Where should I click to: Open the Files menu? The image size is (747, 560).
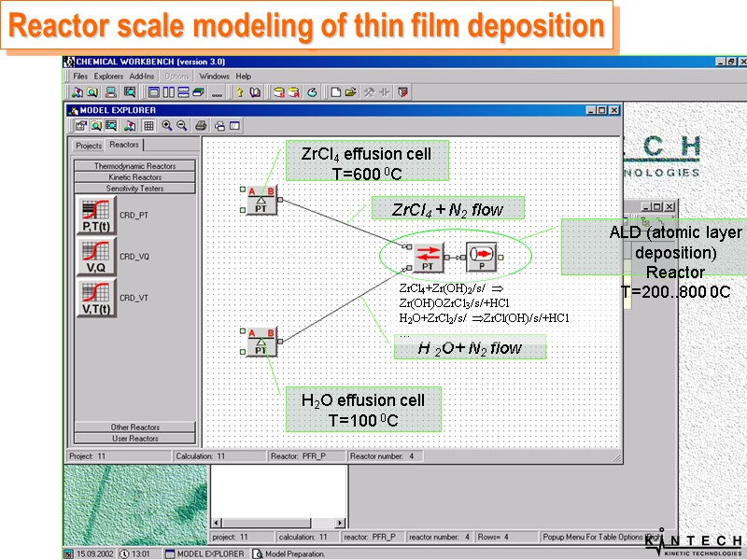(x=80, y=77)
